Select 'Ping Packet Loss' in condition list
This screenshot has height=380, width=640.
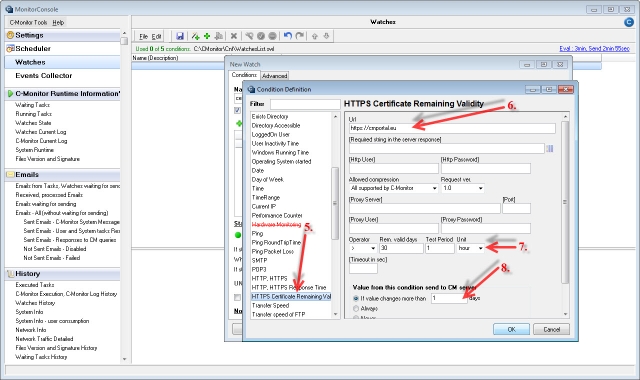click(x=273, y=251)
